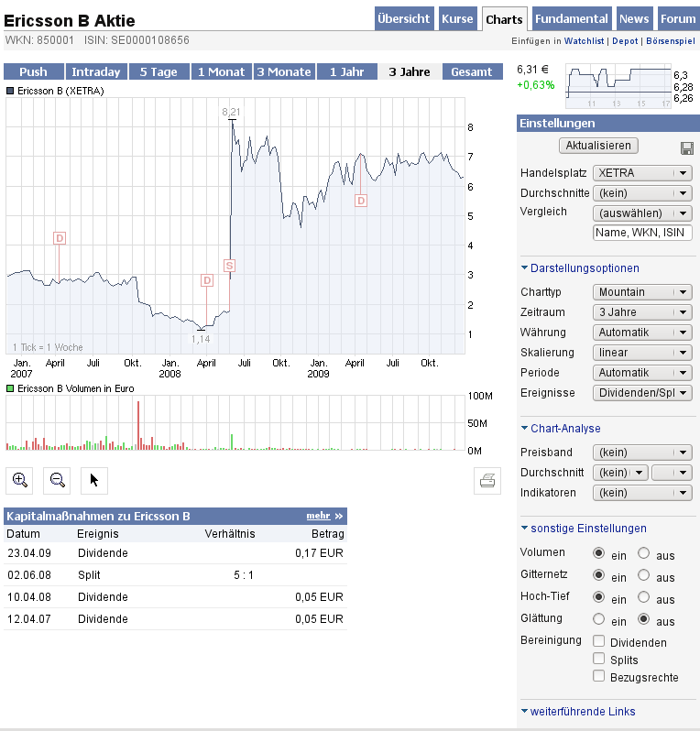Open the empty second Durchschnitt dropdown

point(672,473)
